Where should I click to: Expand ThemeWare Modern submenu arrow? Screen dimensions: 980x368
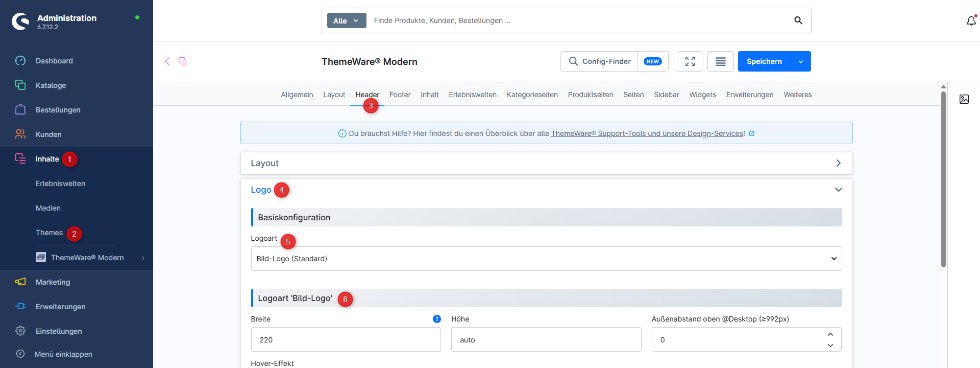143,258
